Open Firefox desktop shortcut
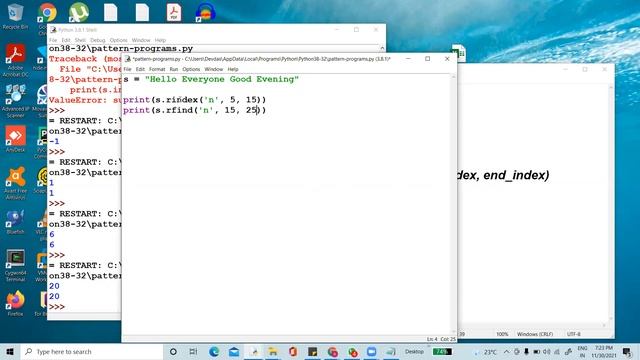The height and width of the screenshot is (360, 640). pyautogui.click(x=15, y=303)
